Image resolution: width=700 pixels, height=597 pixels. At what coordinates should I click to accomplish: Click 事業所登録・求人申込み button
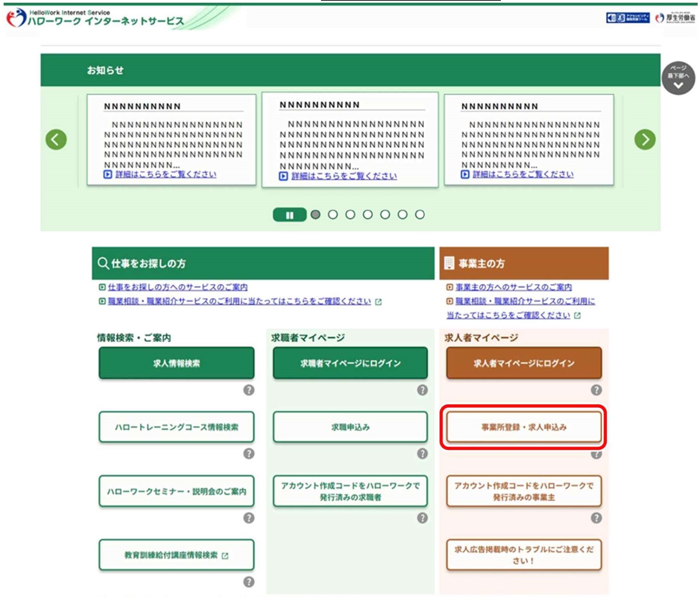coord(523,427)
